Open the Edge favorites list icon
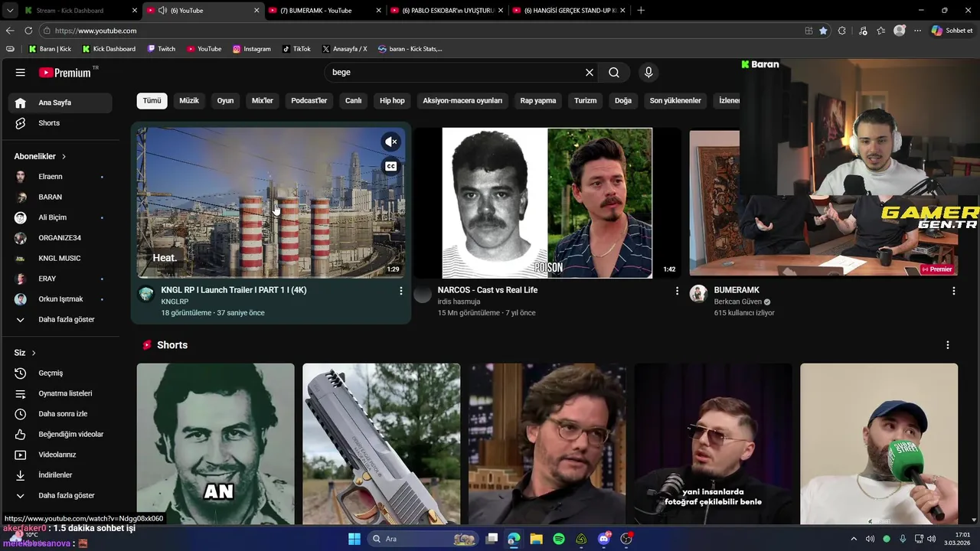Image resolution: width=980 pixels, height=551 pixels. click(881, 31)
